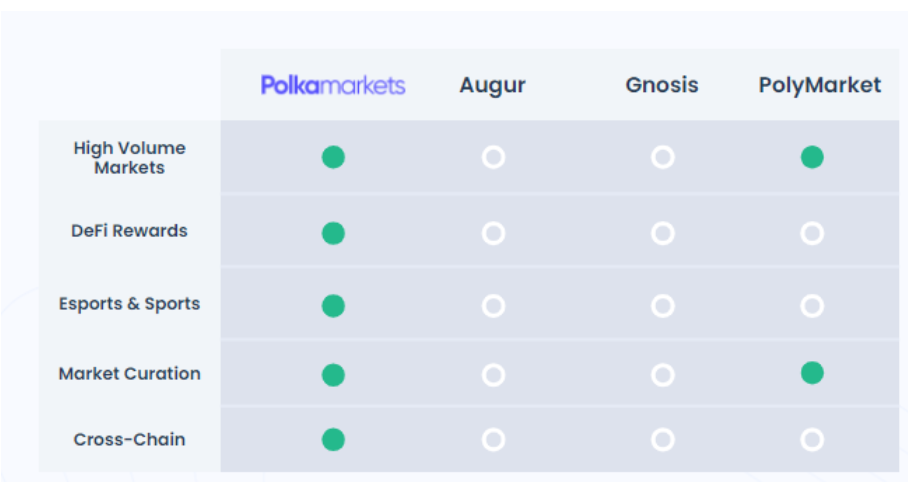908x482 pixels.
Task: Click Augur High Volume Markets empty circle
Action: coord(493,157)
